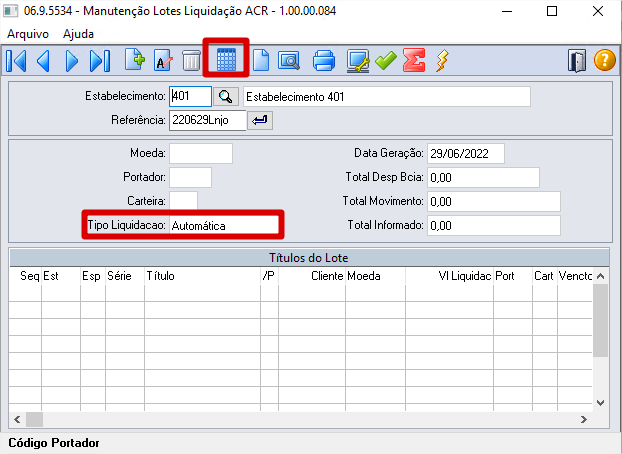The image size is (622, 454).
Task: Go to next record arrow
Action: [71, 60]
